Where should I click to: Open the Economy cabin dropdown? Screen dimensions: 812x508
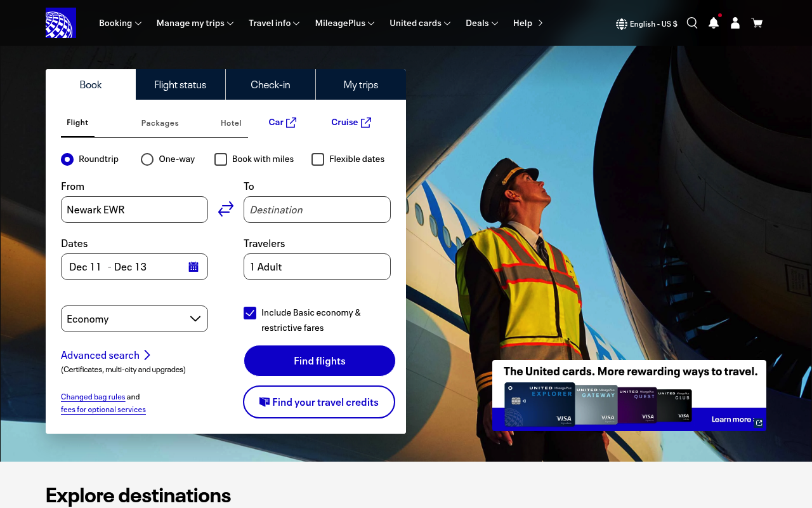(x=134, y=319)
